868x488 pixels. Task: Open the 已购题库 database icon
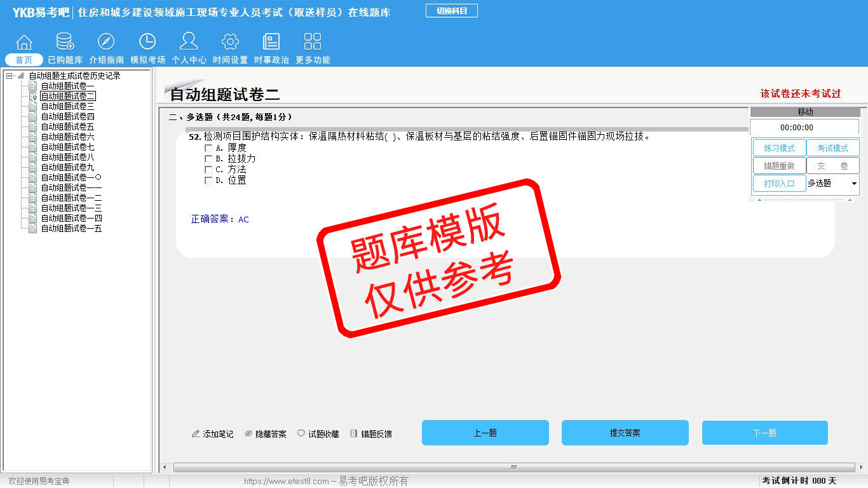coord(65,42)
